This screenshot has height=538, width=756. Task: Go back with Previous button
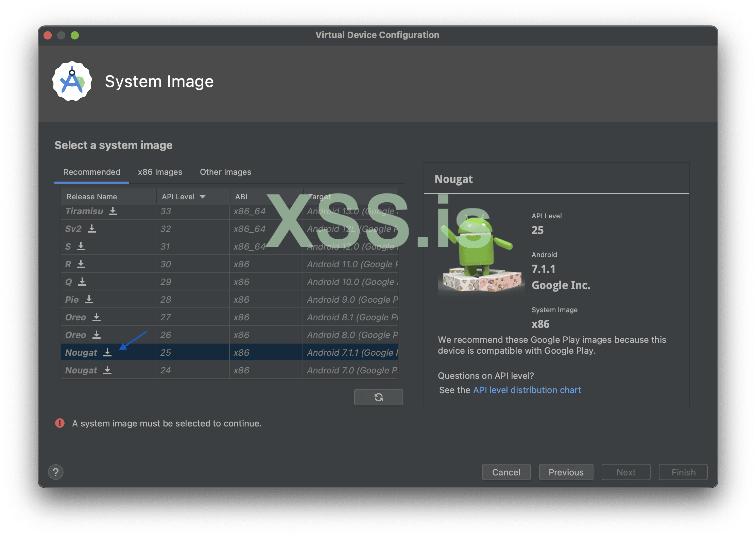tap(566, 472)
